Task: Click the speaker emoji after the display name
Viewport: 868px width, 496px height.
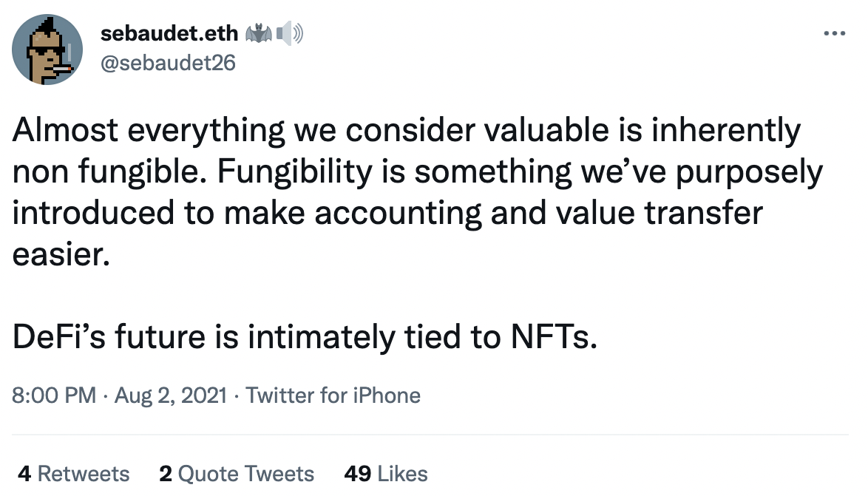Action: [x=290, y=34]
